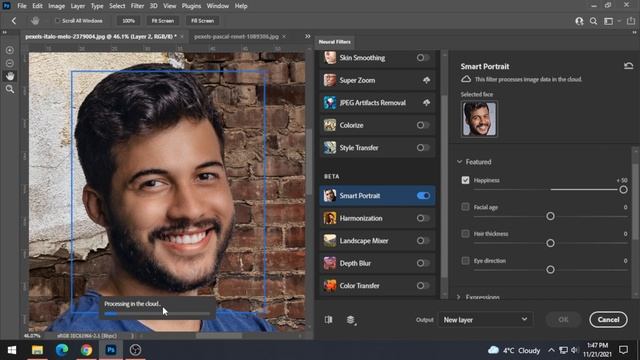Launch Google Chrome from taskbar

(x=86, y=350)
